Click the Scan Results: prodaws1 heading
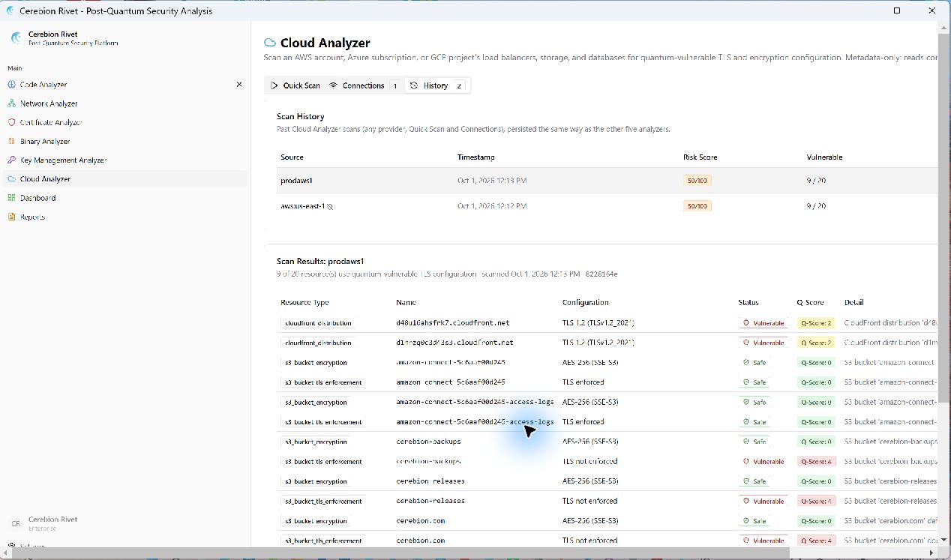 (x=320, y=262)
